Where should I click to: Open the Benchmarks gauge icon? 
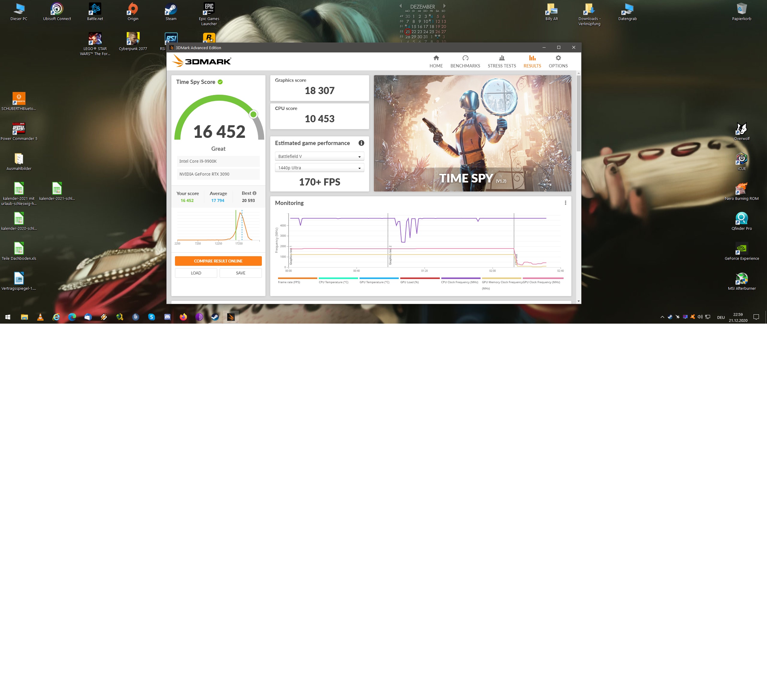point(465,58)
